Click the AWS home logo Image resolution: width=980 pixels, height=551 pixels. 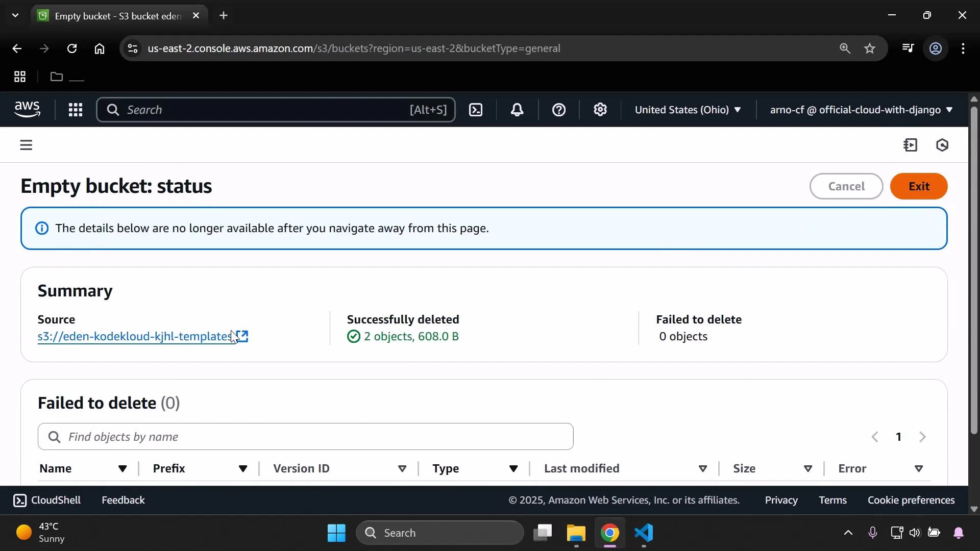click(27, 109)
